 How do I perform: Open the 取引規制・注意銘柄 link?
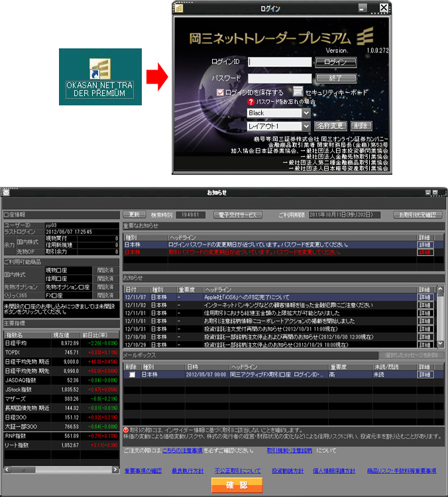click(290, 451)
